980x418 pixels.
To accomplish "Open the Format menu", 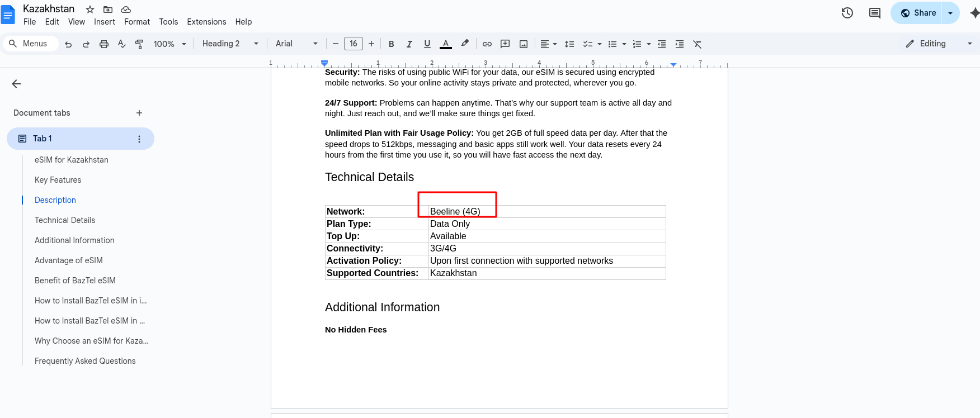I will pyautogui.click(x=137, y=22).
